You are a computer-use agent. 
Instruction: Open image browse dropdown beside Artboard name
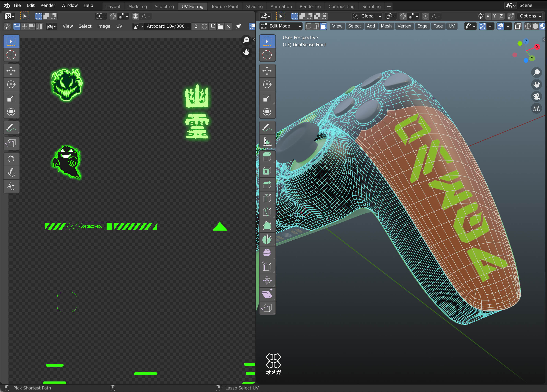coord(138,26)
